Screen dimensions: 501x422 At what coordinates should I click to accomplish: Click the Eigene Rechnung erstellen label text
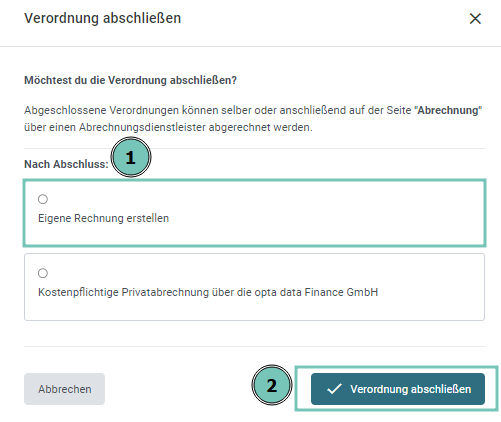tap(103, 218)
